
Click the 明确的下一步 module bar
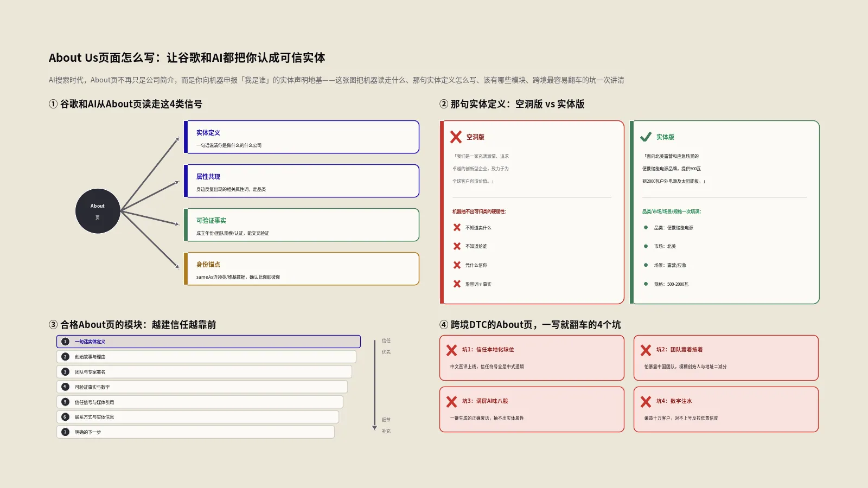(x=195, y=432)
